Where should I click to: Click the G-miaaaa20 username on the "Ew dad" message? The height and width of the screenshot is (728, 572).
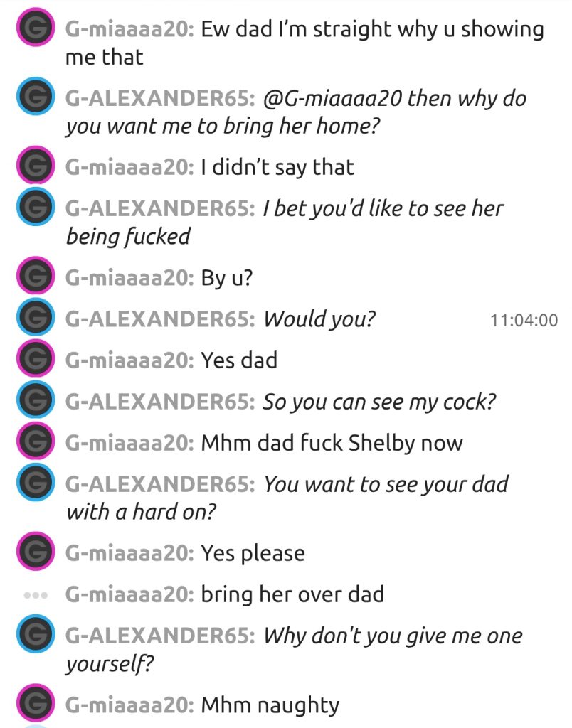[129, 30]
